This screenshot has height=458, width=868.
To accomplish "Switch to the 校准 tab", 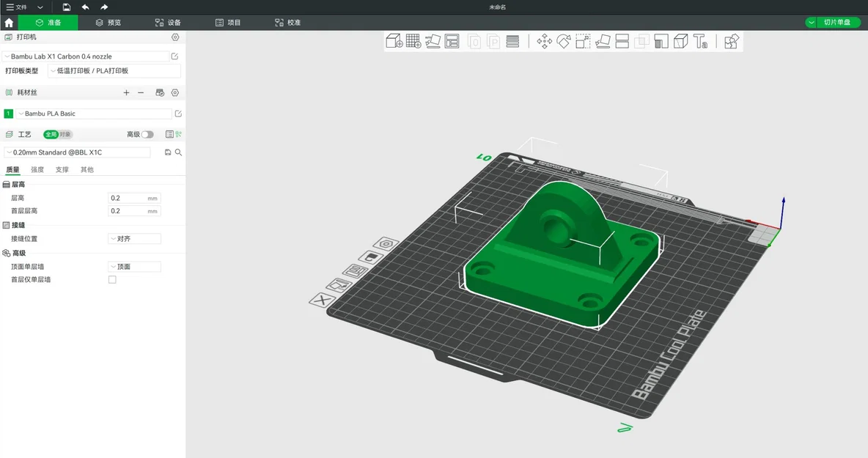I will 287,23.
